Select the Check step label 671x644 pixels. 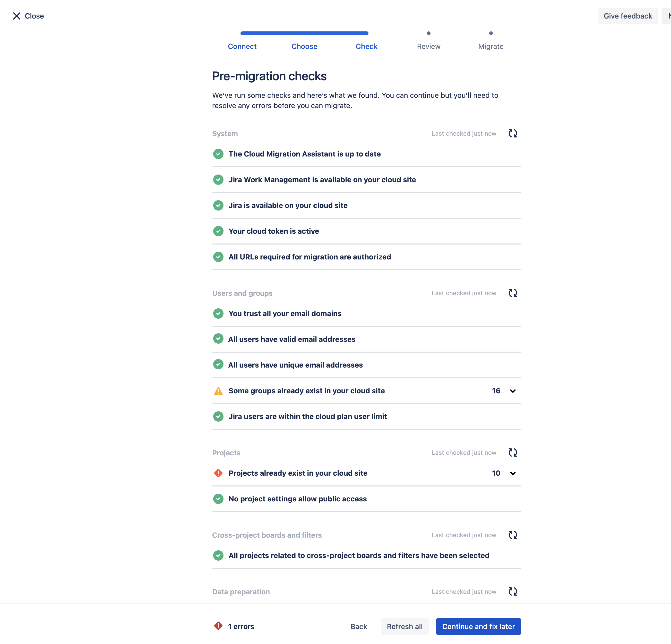point(366,46)
